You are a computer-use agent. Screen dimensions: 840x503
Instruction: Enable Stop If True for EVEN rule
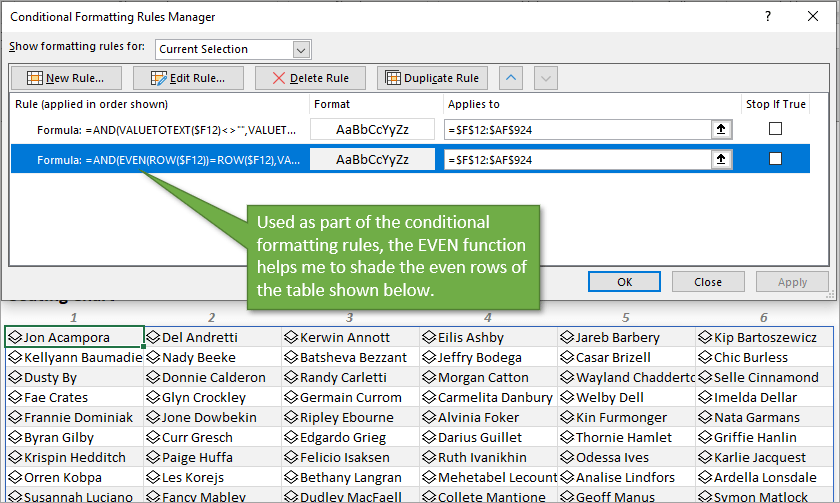pyautogui.click(x=775, y=159)
